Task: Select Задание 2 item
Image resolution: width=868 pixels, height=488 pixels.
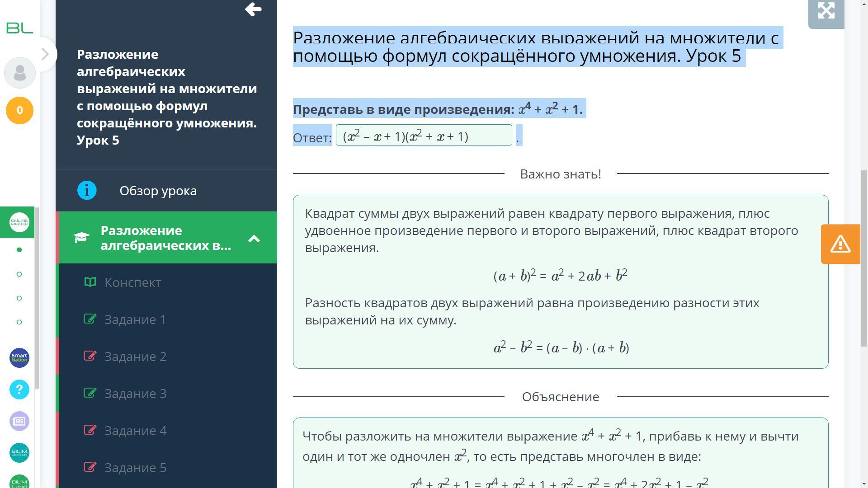Action: click(135, 357)
